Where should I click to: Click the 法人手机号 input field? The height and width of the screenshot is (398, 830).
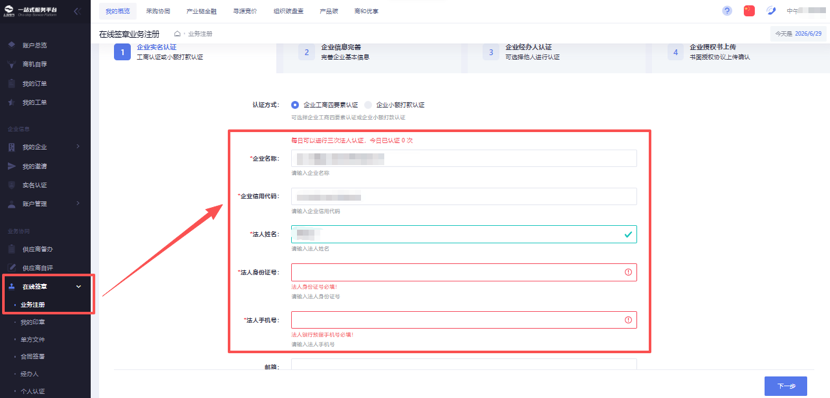coord(464,320)
